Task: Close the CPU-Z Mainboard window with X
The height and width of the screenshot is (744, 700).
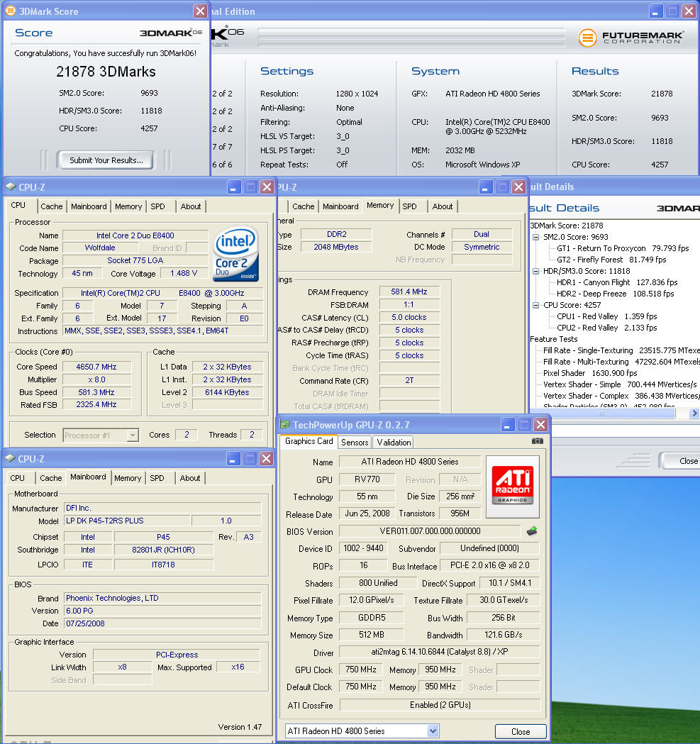Action: (266, 458)
